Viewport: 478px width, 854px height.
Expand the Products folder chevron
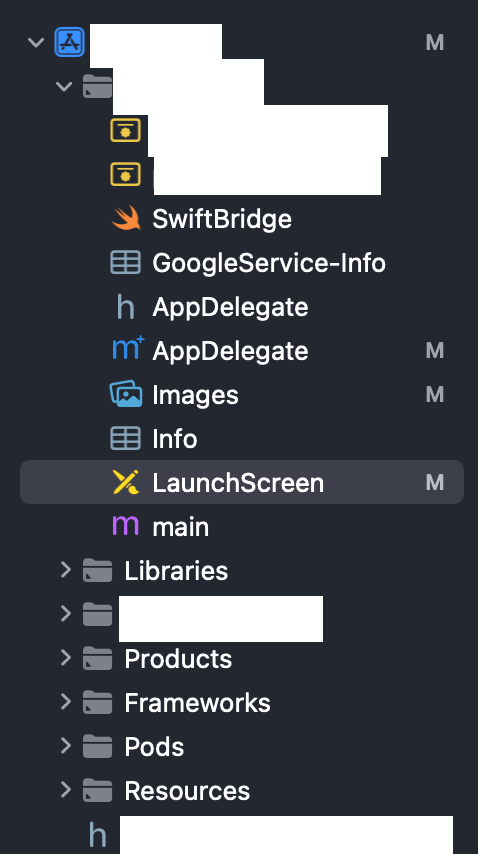(65, 658)
